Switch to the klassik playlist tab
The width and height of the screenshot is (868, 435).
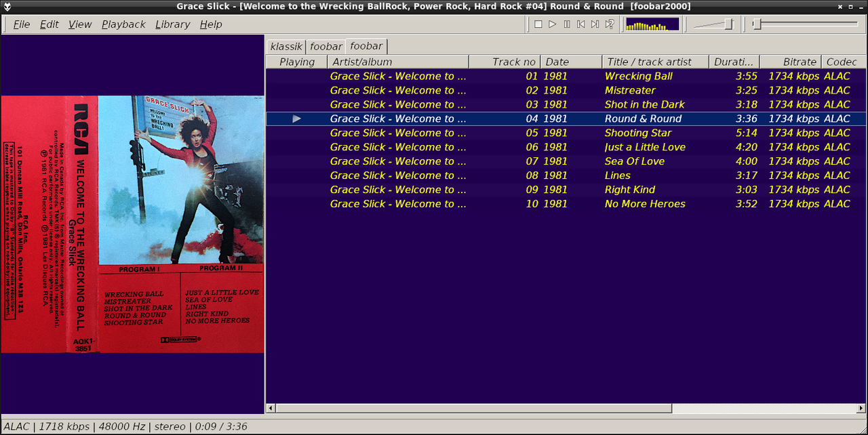pyautogui.click(x=286, y=47)
